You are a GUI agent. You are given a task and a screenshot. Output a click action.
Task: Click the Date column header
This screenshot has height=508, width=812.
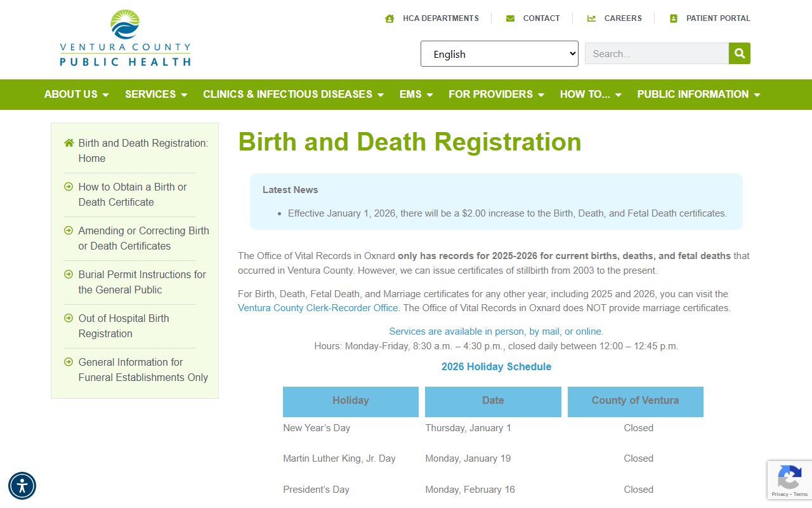[493, 401]
